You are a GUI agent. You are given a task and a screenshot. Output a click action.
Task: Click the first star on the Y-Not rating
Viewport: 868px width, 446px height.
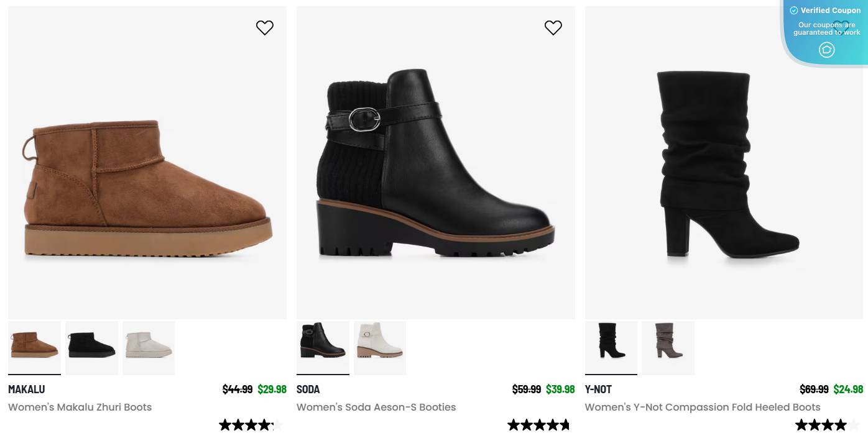(x=803, y=425)
